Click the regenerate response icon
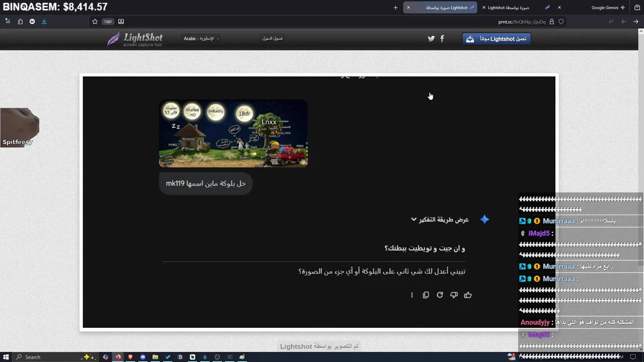This screenshot has width=644, height=362. 440,295
